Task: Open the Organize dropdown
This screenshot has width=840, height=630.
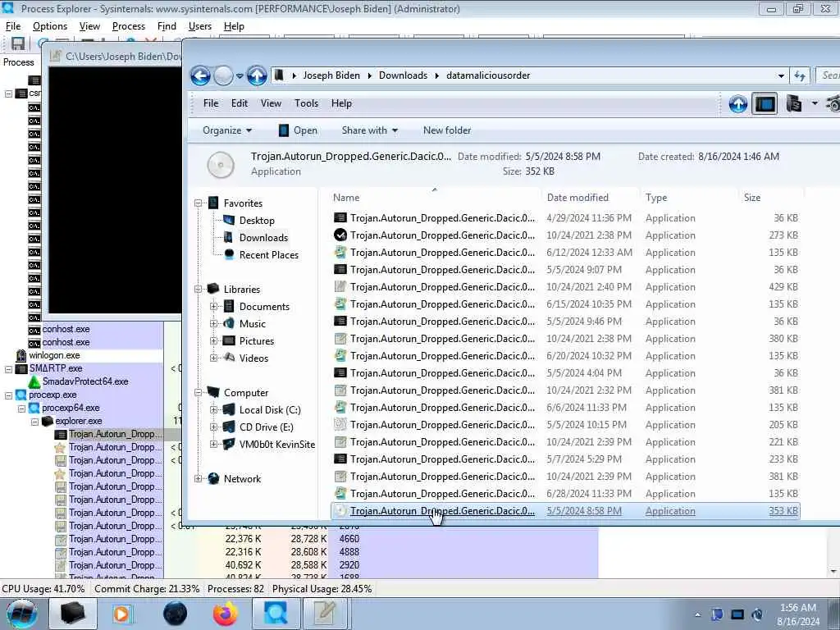Action: (x=227, y=130)
